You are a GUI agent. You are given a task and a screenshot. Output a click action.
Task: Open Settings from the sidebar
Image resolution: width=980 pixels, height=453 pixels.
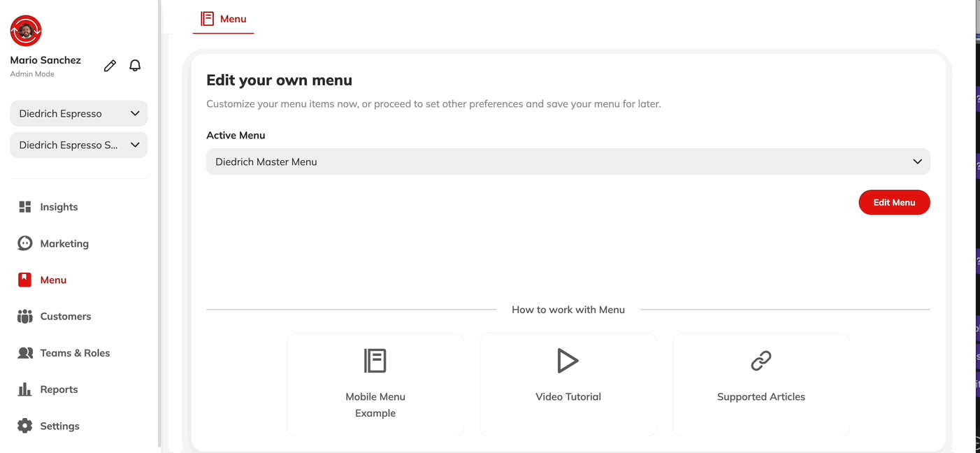59,426
